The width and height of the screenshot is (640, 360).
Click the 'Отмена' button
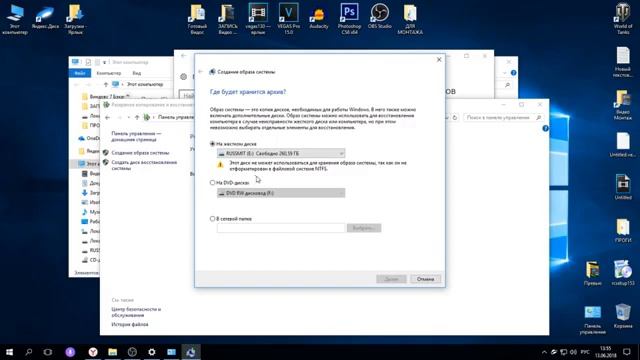[x=425, y=279]
